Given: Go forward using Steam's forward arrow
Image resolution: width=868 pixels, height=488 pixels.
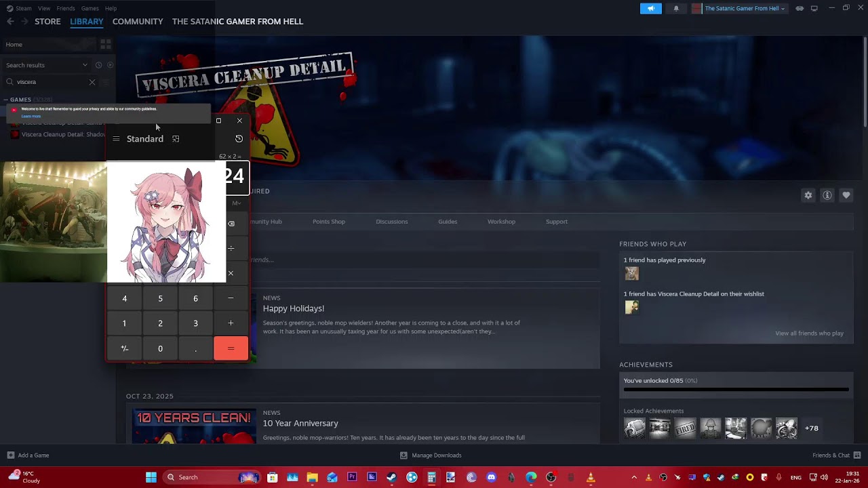Looking at the screenshot, I should [x=24, y=22].
